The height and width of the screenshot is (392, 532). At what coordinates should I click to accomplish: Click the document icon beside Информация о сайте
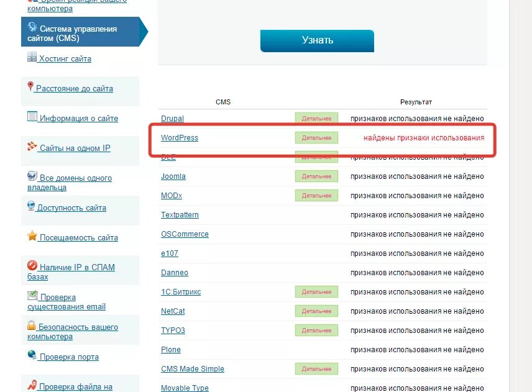[x=32, y=116]
